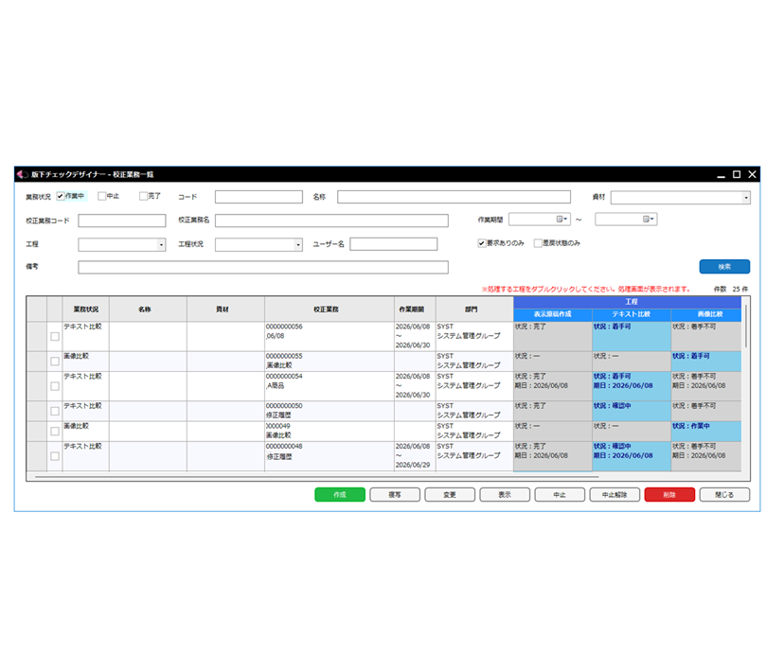The image size is (784, 672).
Task: Select the 状況:着手可 cell in first row
Action: [x=632, y=336]
